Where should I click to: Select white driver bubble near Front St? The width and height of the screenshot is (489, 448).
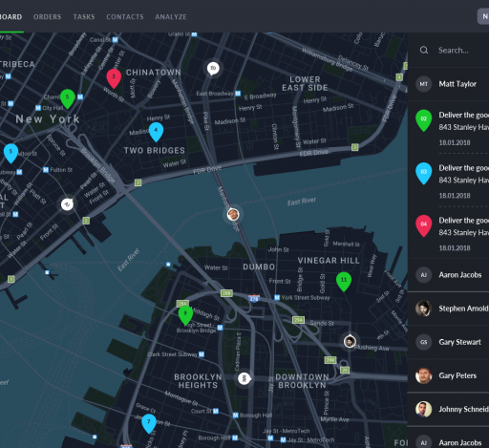coord(67,204)
